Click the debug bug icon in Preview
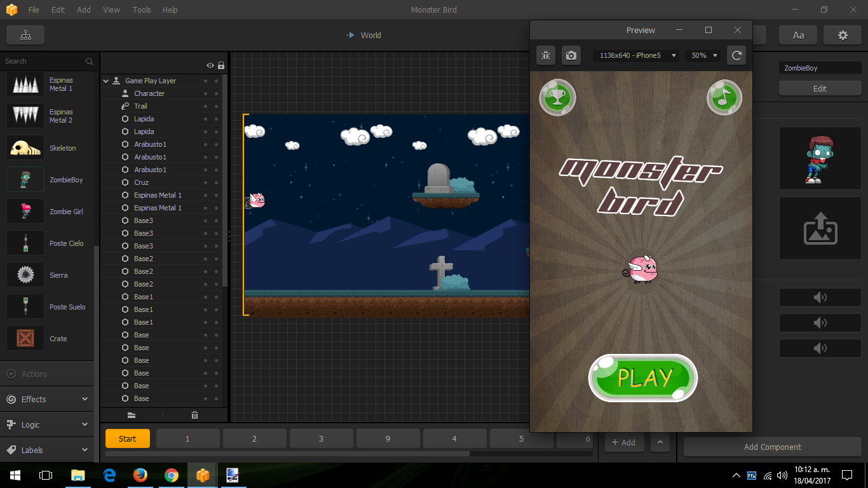This screenshot has width=868, height=488. (546, 55)
